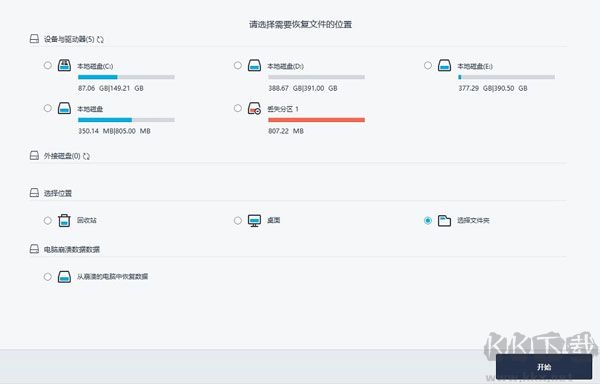Click the recover-from-crashed-computer label
The height and width of the screenshot is (384, 600).
tap(112, 277)
